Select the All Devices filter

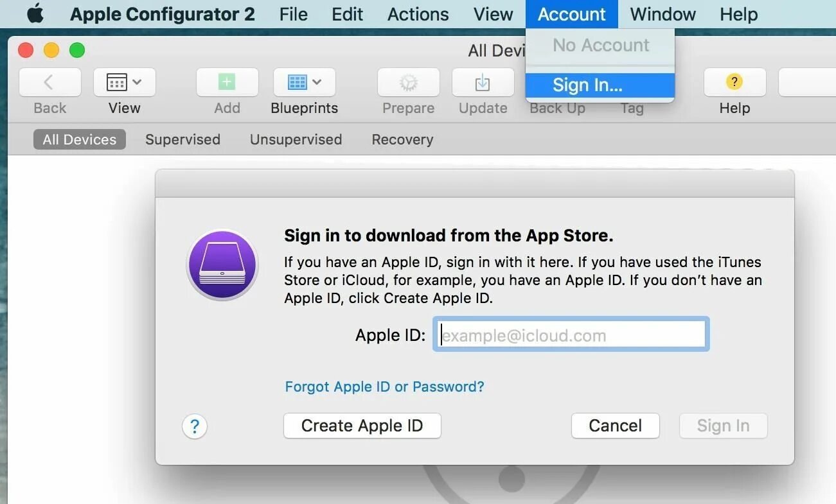80,139
